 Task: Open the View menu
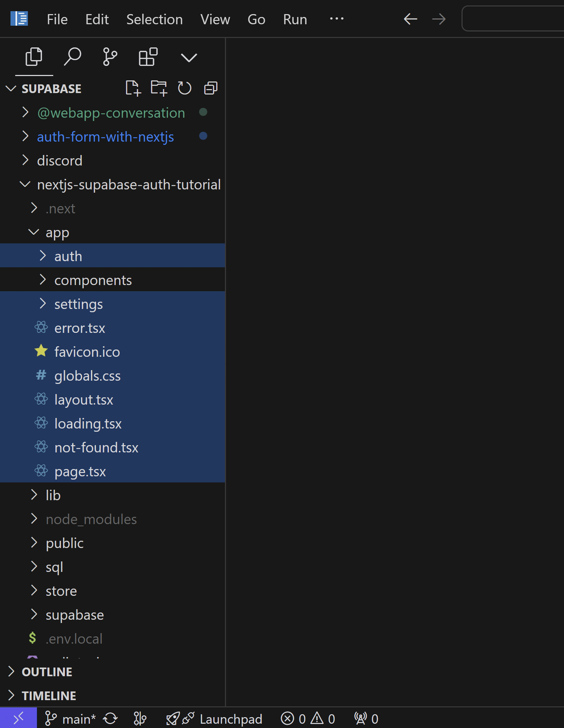point(215,19)
